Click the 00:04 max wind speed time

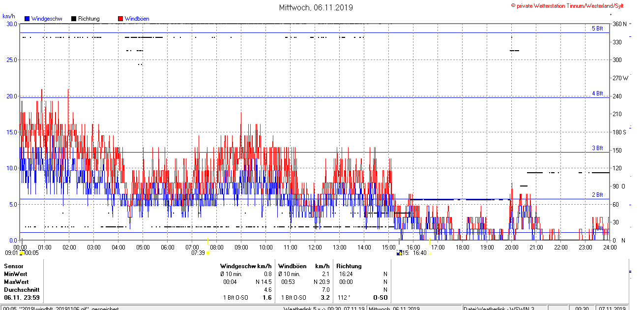click(x=230, y=282)
